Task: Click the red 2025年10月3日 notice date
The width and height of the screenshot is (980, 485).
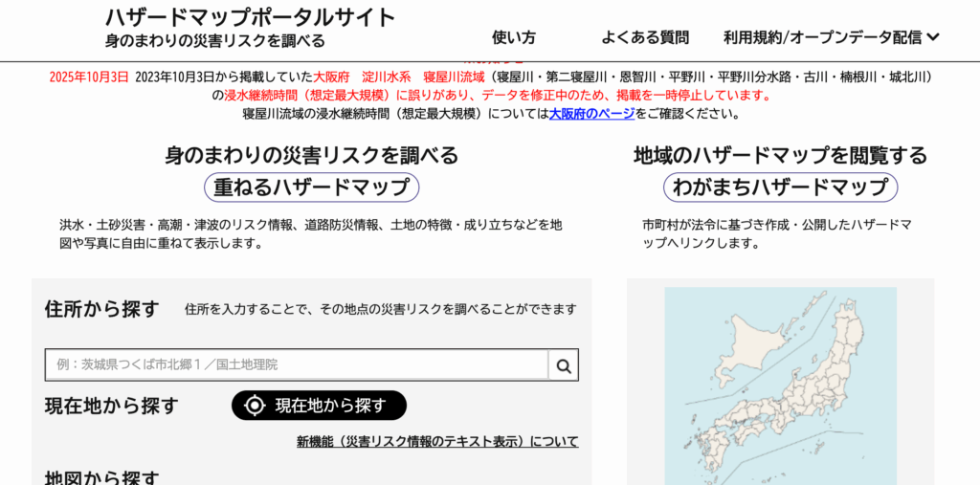Action: click(x=88, y=77)
